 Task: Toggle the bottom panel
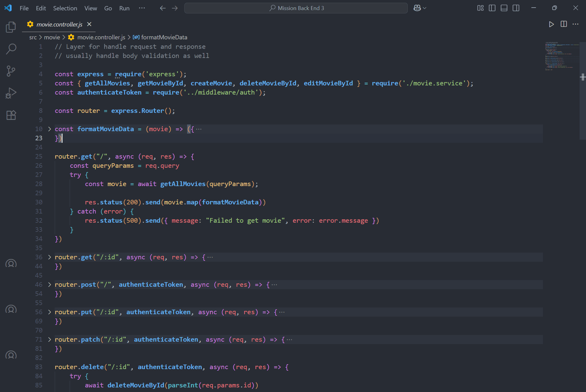[x=504, y=8]
